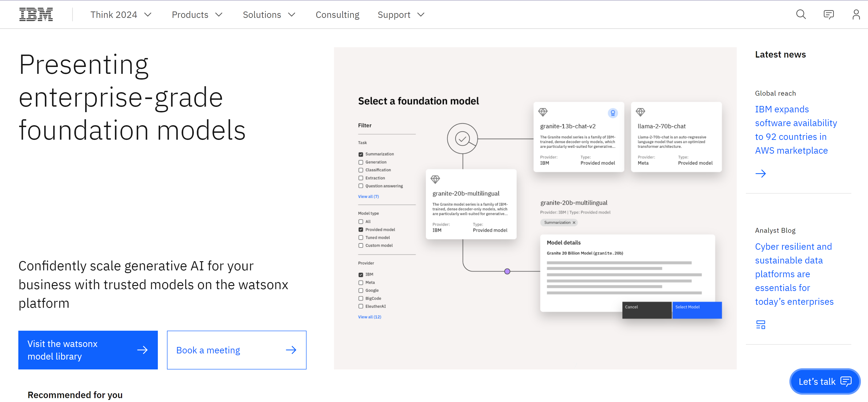Remove the Summarization tag via X

574,223
